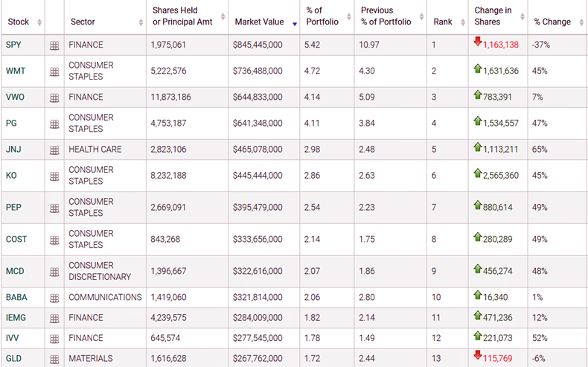
Task: Open the BABA stock link
Action: [x=16, y=297]
